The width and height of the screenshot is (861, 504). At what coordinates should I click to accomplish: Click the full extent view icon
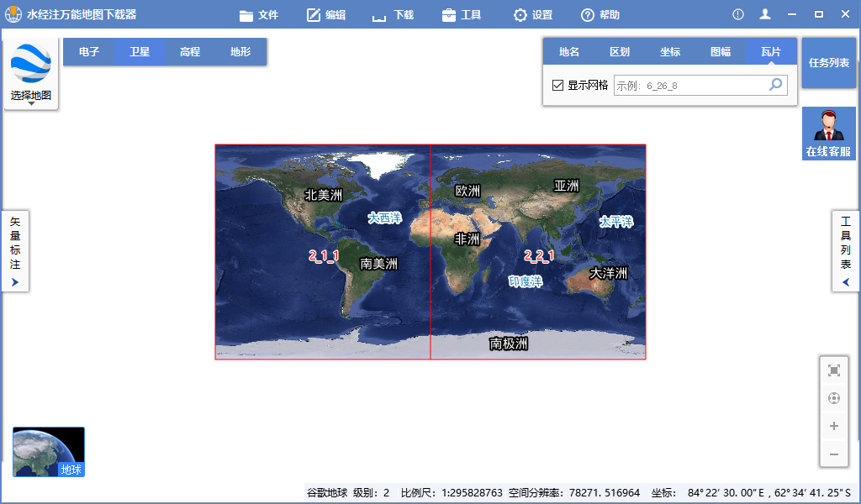tap(833, 369)
